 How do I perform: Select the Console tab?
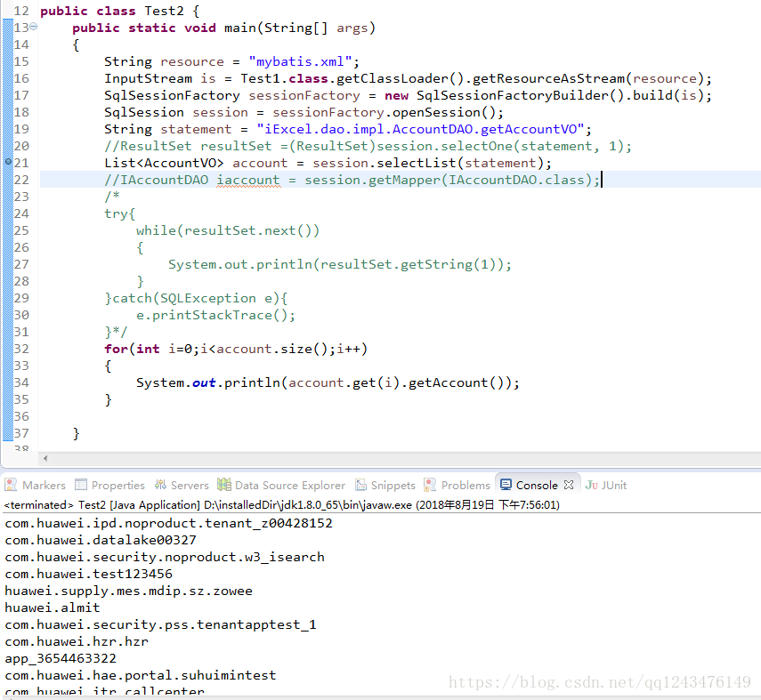537,485
